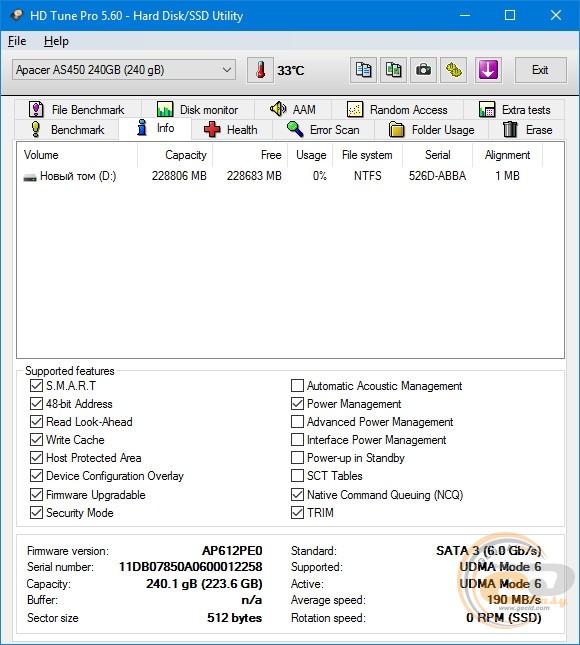Minimize the HD Tune Pro window

[x=465, y=15]
